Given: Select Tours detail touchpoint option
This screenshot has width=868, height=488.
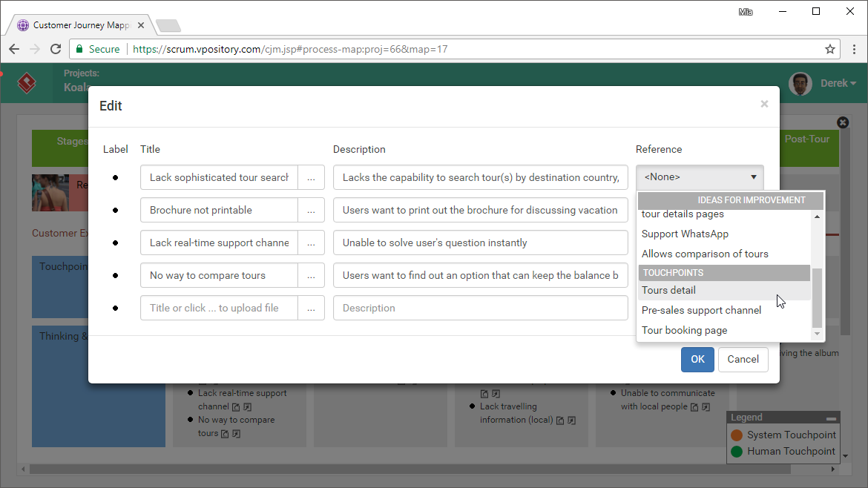Looking at the screenshot, I should tap(725, 291).
